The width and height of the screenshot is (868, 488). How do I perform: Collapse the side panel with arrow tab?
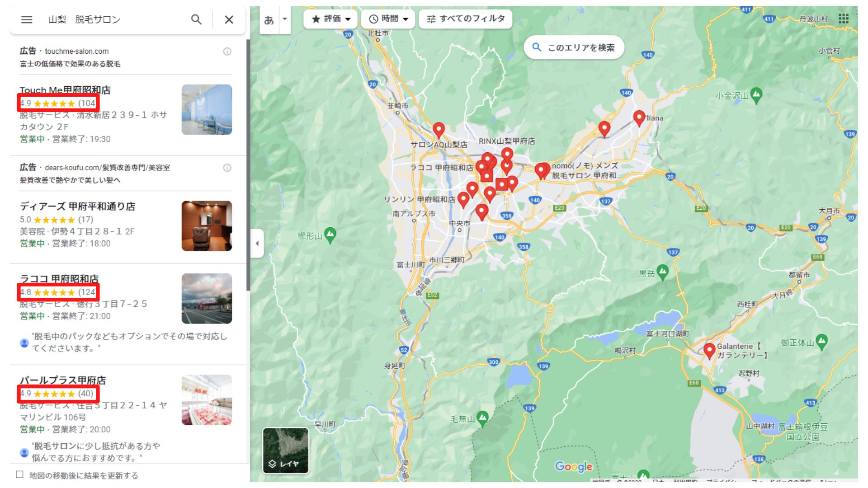click(257, 244)
